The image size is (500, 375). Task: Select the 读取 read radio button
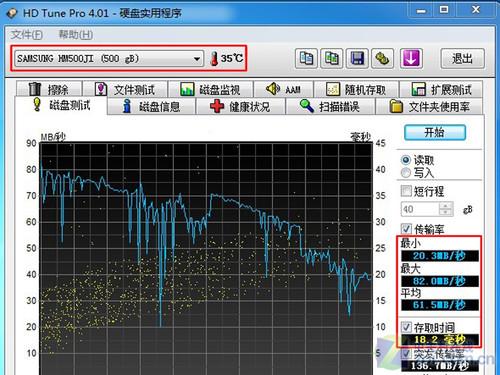pos(406,160)
